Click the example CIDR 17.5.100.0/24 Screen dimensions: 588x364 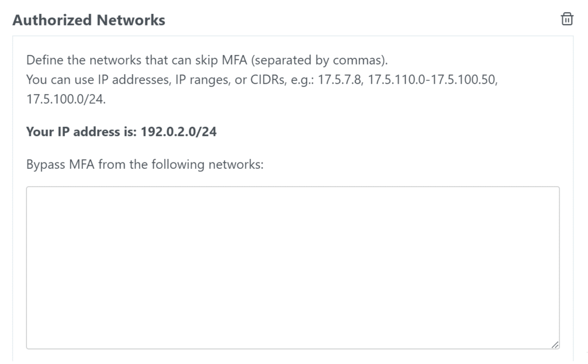pyautogui.click(x=65, y=98)
